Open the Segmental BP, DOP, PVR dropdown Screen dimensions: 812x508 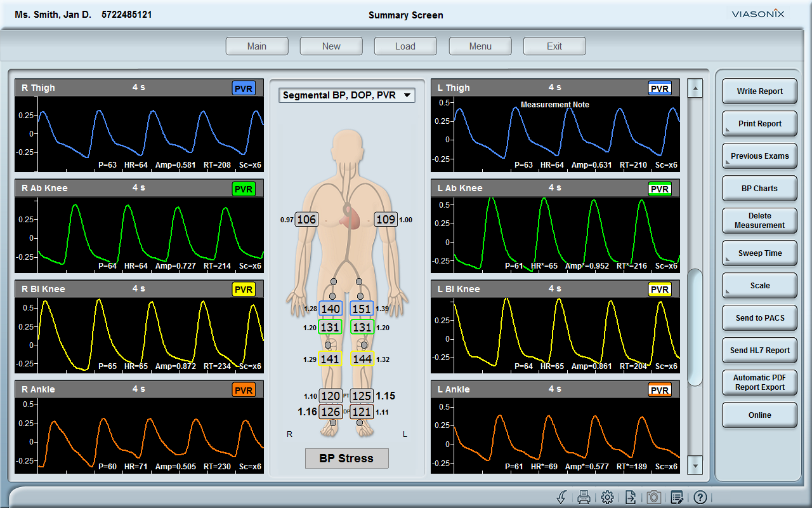(346, 95)
